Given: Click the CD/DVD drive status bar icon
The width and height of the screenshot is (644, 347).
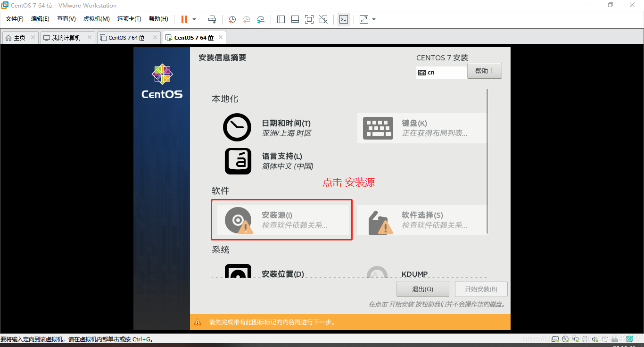Looking at the screenshot, I should pos(566,339).
